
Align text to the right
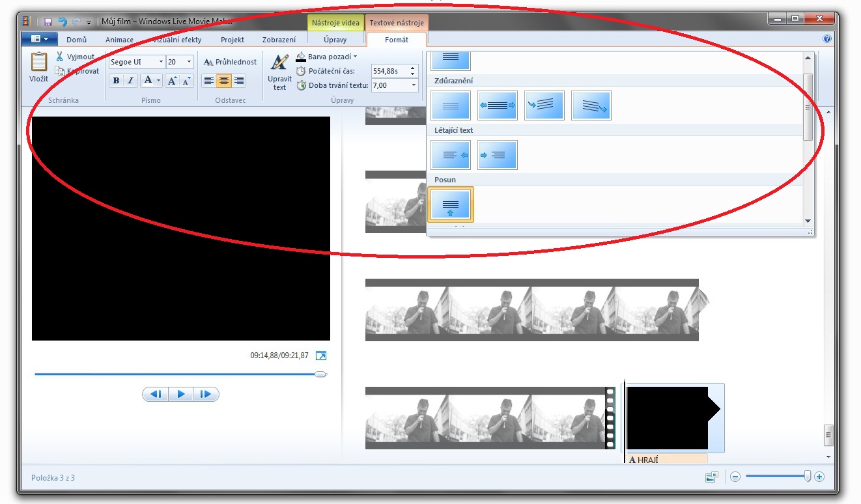point(239,81)
